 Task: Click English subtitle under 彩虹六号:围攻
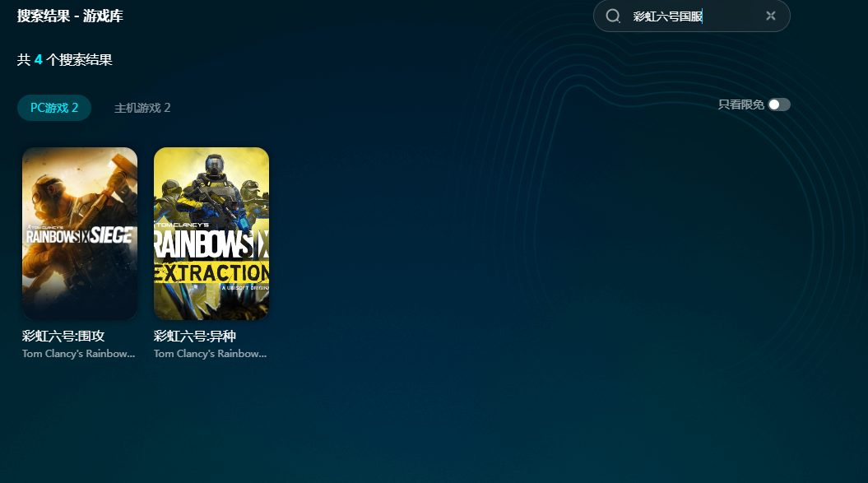point(79,354)
